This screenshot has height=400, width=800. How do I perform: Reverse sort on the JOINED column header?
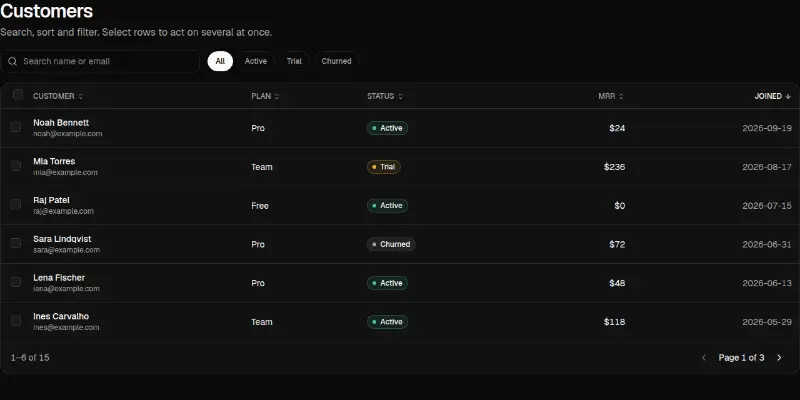tap(772, 96)
